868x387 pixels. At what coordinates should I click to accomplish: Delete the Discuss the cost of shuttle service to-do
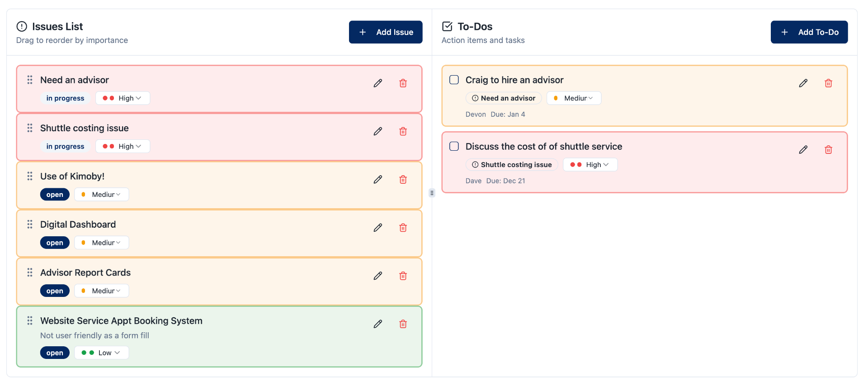[x=829, y=150]
